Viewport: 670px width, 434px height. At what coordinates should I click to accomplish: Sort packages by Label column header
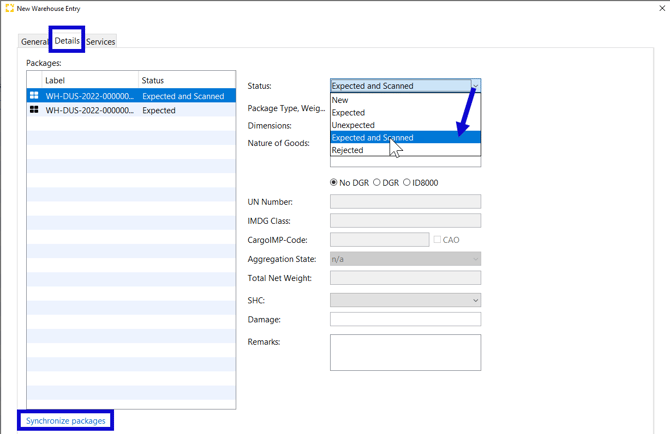(88, 80)
